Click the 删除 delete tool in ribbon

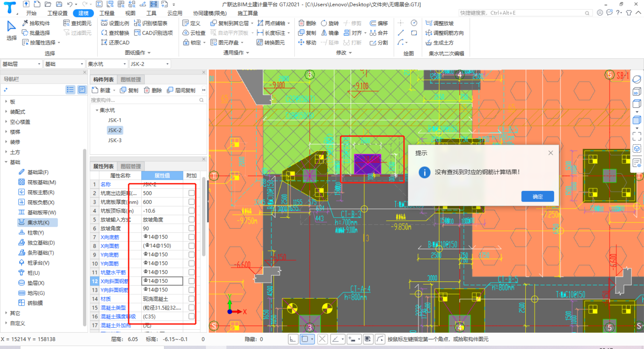coord(307,23)
